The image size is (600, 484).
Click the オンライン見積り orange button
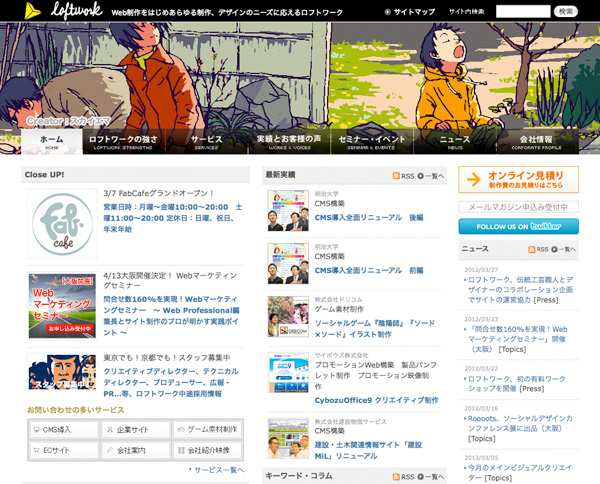tap(518, 179)
